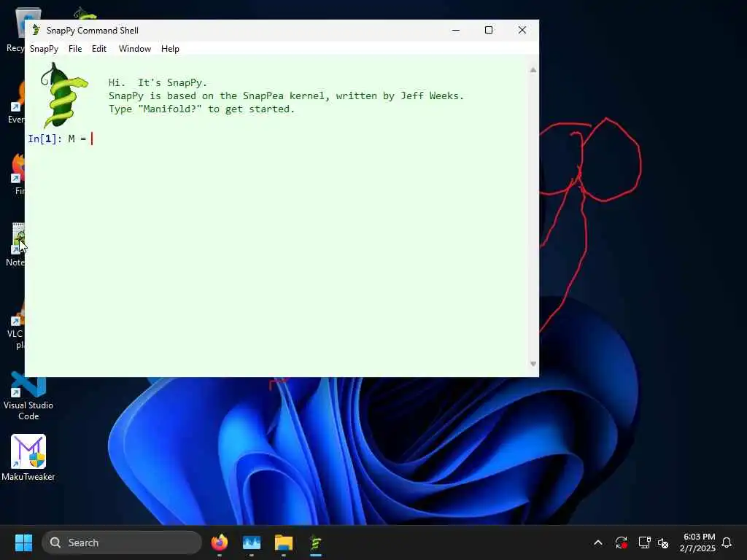Open the Edit menu
747x560 pixels.
pos(99,49)
